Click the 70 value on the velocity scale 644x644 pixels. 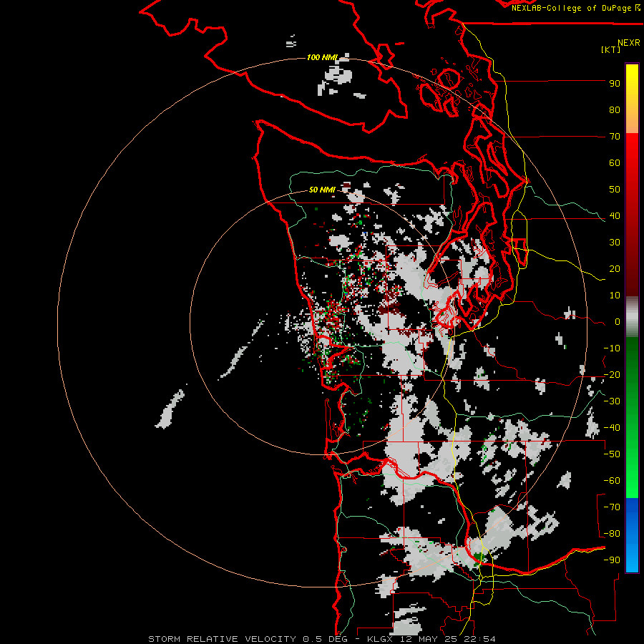pos(615,137)
